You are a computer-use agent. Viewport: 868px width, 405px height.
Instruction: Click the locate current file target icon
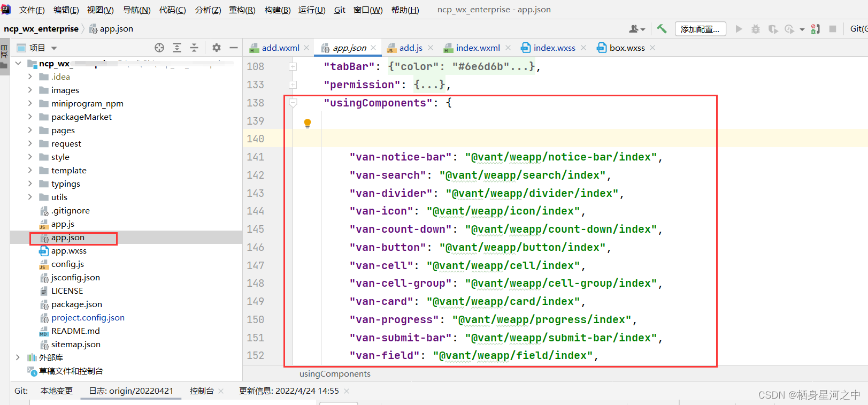point(159,48)
